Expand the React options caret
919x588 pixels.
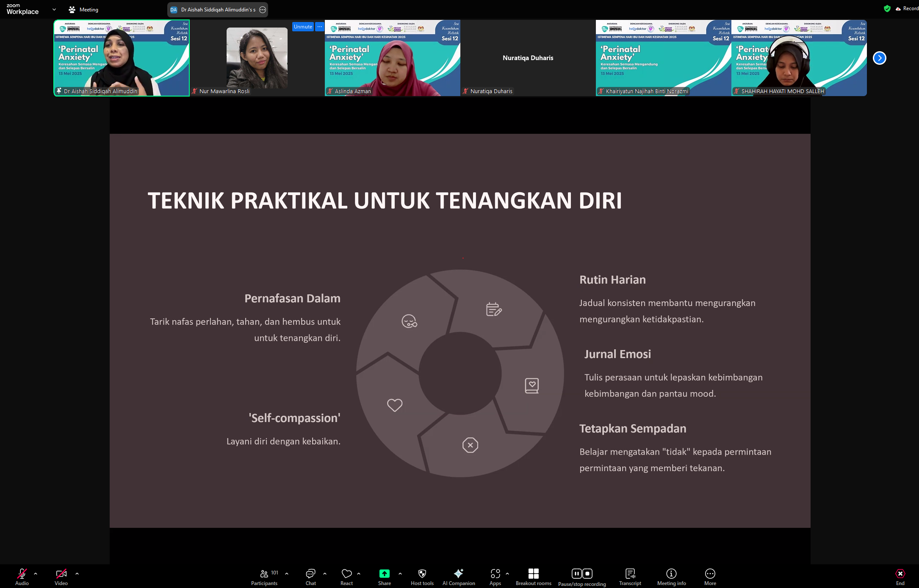click(x=359, y=574)
